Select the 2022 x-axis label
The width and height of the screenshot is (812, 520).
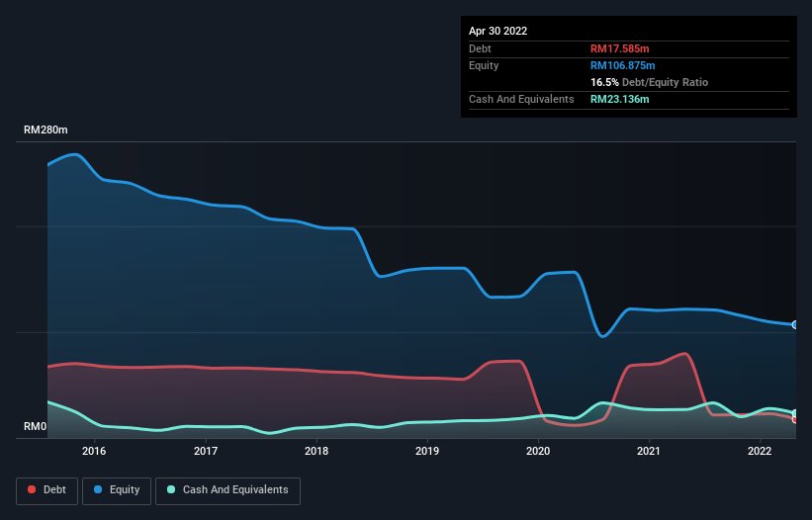click(760, 451)
